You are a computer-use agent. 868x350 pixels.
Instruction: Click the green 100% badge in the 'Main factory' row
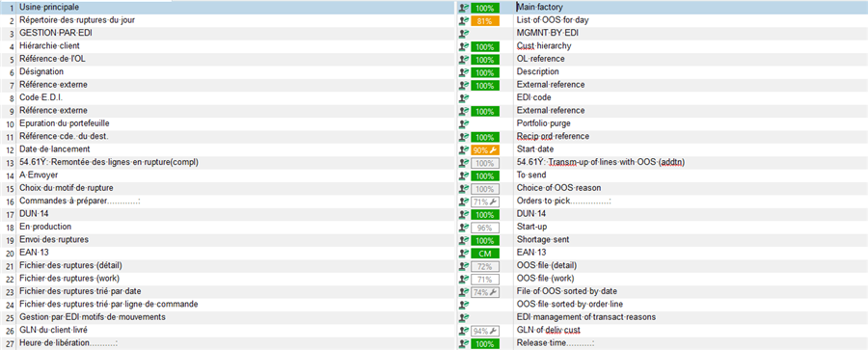(x=485, y=9)
